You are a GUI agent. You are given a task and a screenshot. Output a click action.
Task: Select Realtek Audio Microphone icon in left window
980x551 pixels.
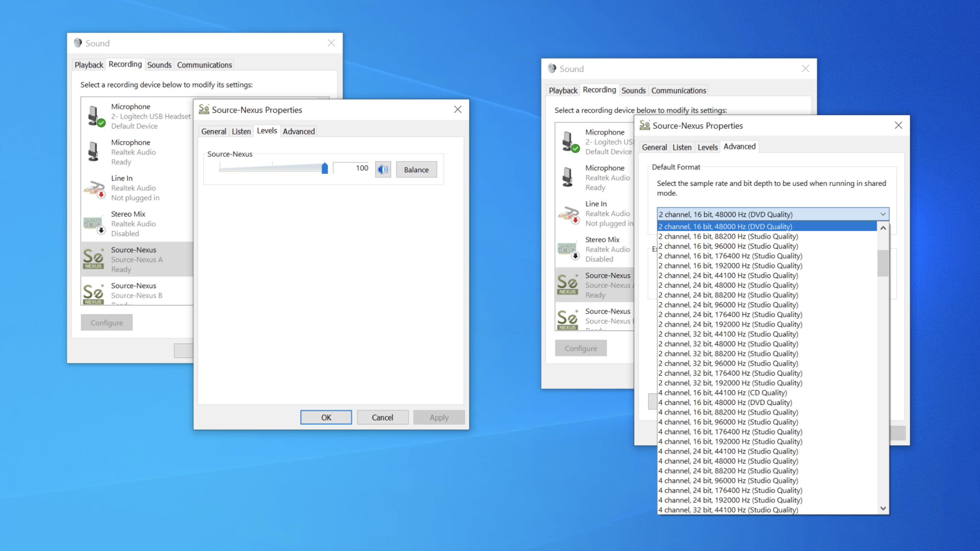[93, 151]
